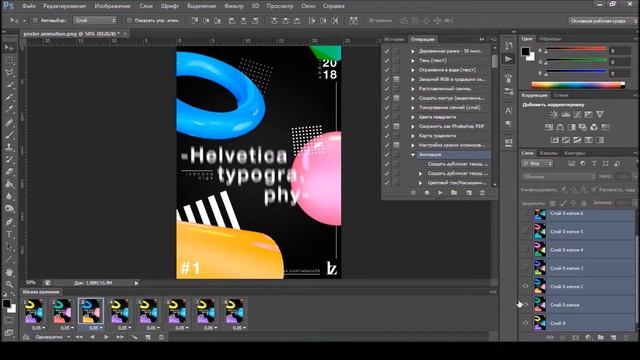
Task: Select the Type tool (T)
Action: (9, 235)
